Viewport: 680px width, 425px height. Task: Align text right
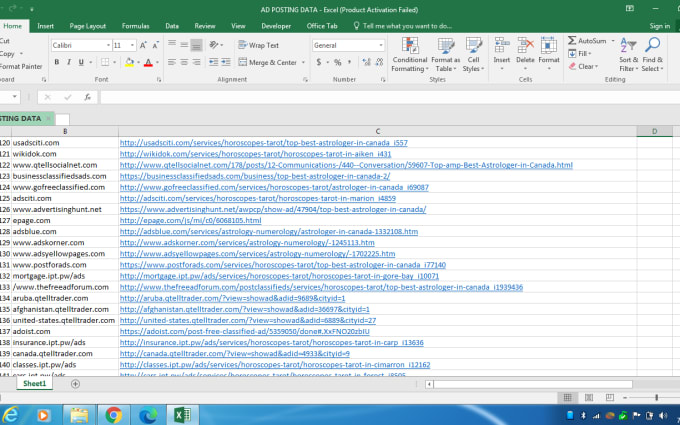pyautogui.click(x=196, y=62)
